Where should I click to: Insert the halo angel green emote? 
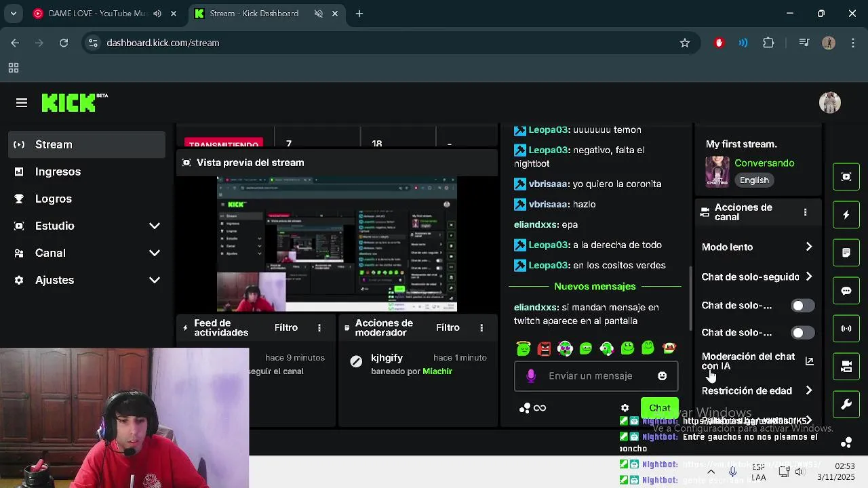[523, 348]
